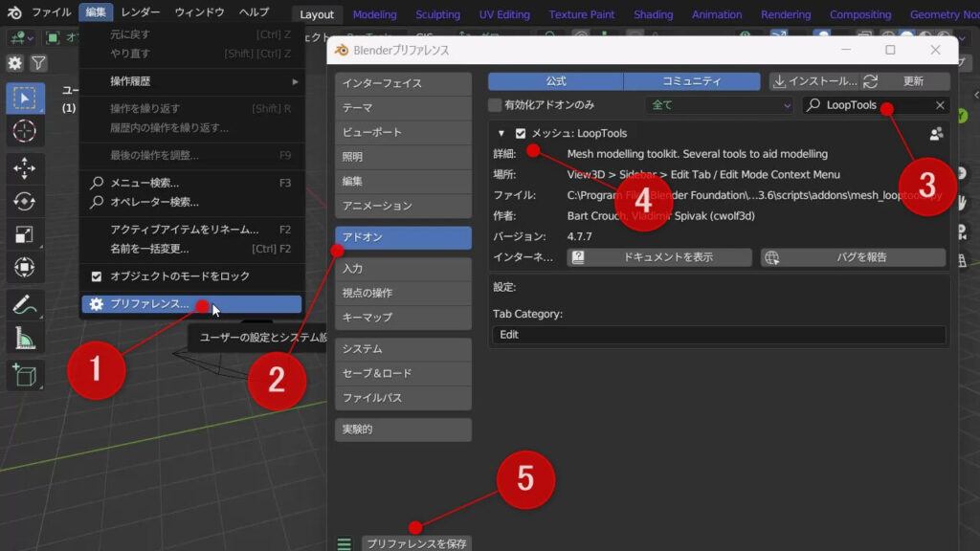980x551 pixels.
Task: Open the outliner filter funnel icon
Action: [x=39, y=61]
